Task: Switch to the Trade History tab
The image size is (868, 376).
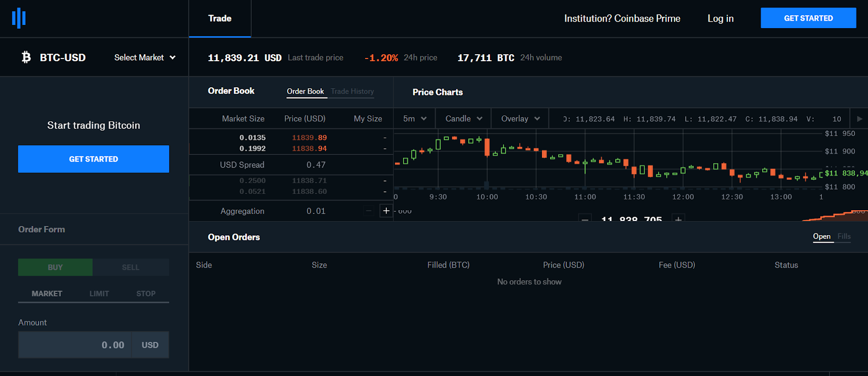Action: [x=353, y=92]
